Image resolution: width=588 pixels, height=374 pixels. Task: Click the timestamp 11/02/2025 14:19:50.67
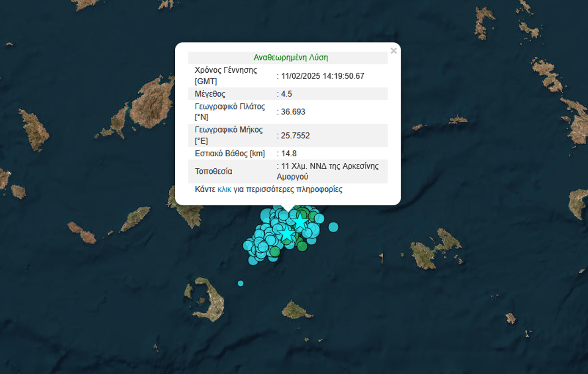322,76
